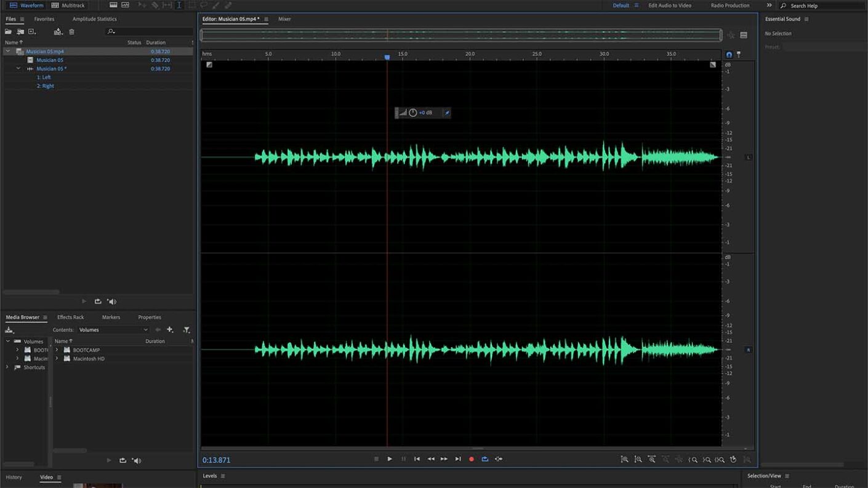
Task: Select the Time Selection tool
Action: (x=179, y=5)
